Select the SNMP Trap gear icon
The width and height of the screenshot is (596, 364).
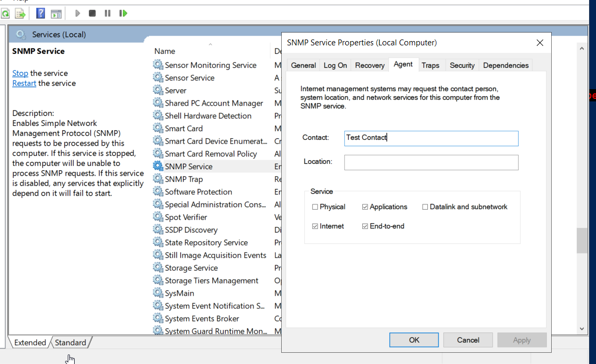[158, 179]
